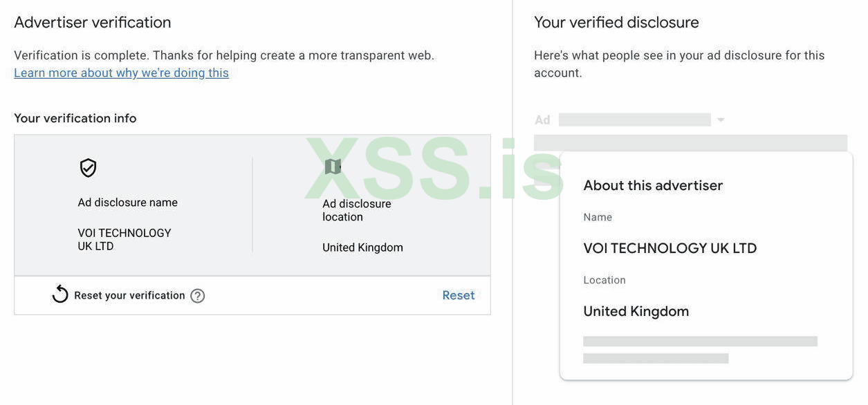The height and width of the screenshot is (405, 868).
Task: Click the 'Ad disclosure name' label
Action: coord(127,202)
